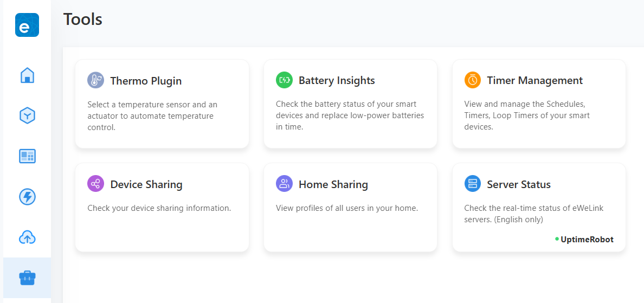This screenshot has height=303, width=644.
Task: Select the hexagon devices sidebar icon
Action: tap(27, 115)
